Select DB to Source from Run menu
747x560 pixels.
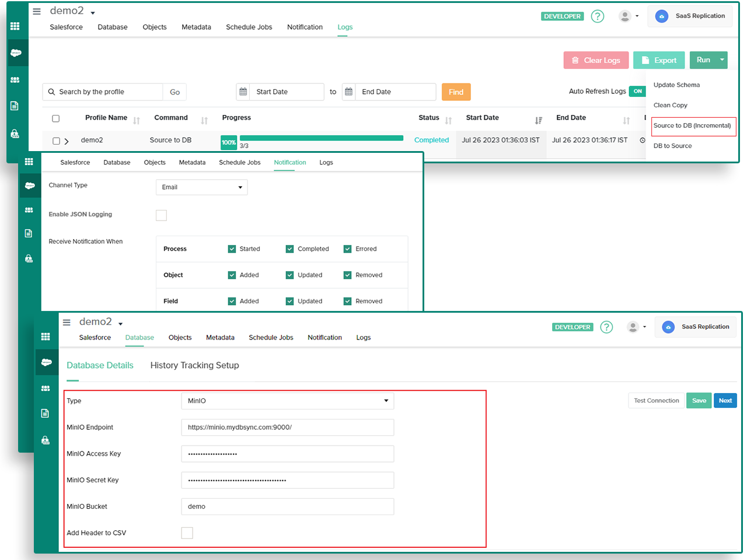(672, 146)
